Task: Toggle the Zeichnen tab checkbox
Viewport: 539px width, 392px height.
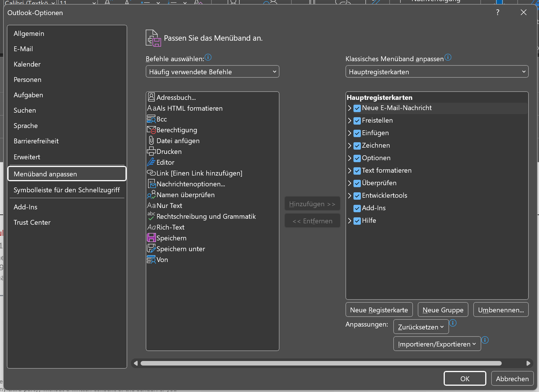Action: [357, 146]
